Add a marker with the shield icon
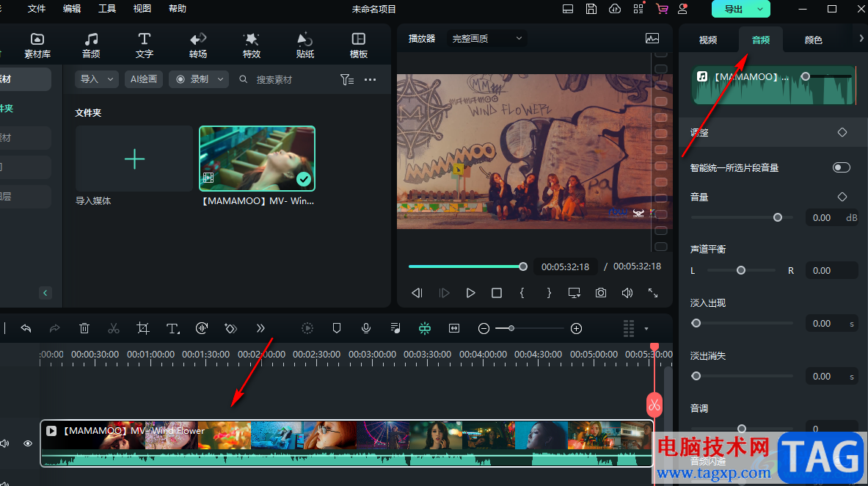This screenshot has height=486, width=868. pos(337,329)
